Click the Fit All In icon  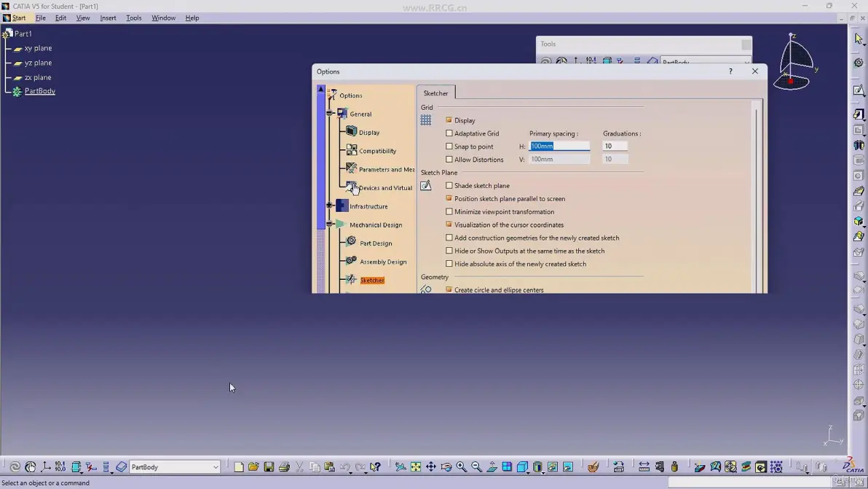pos(416,467)
